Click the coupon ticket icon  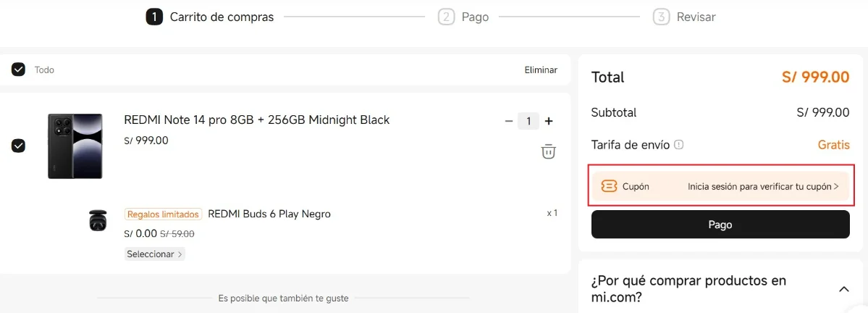tap(609, 186)
